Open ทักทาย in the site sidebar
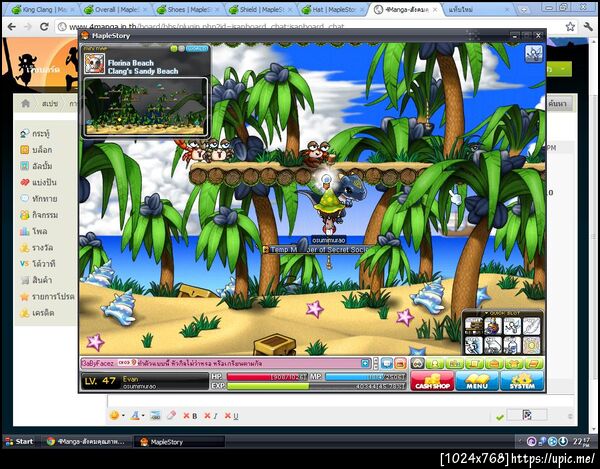 point(38,199)
